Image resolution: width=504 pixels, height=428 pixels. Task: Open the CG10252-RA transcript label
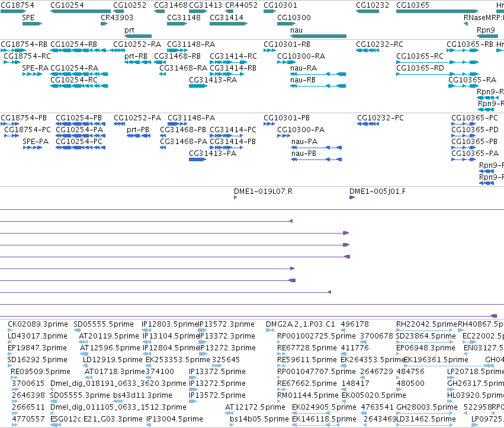click(x=137, y=44)
